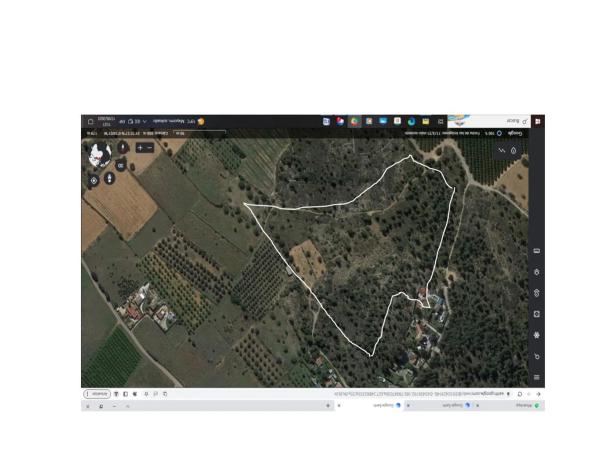Select the Measure distance ruler icon
This screenshot has width=595, height=460.
[x=537, y=251]
